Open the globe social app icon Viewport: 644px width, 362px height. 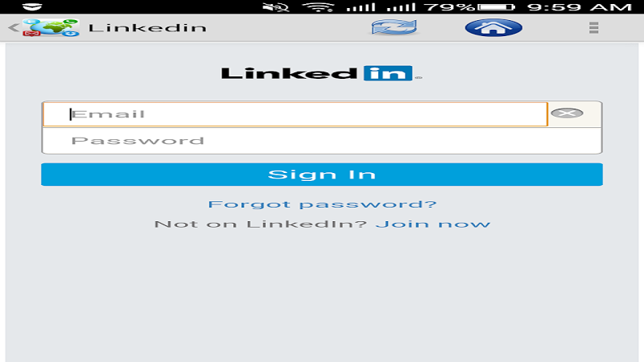click(x=51, y=27)
